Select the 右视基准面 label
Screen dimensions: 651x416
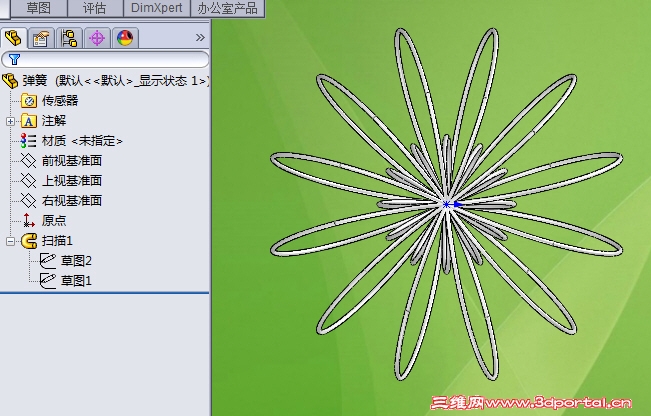[72, 201]
